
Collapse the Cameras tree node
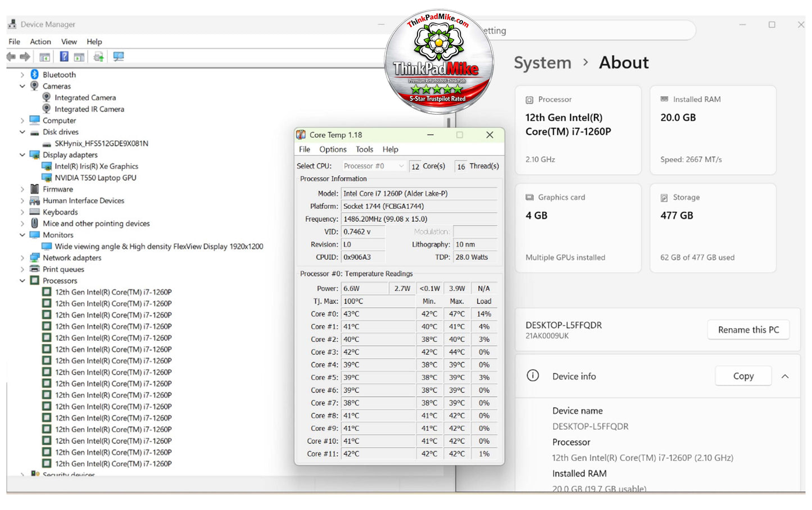tap(22, 86)
